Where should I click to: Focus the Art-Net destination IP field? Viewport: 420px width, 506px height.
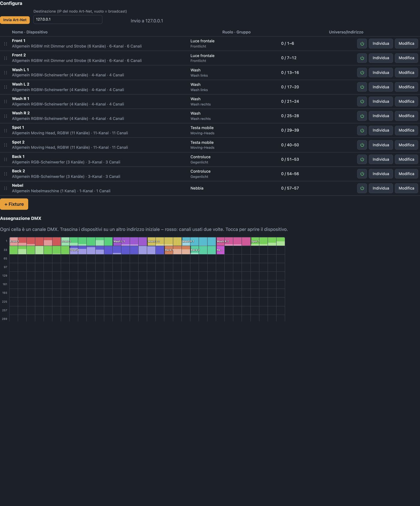[x=68, y=20]
